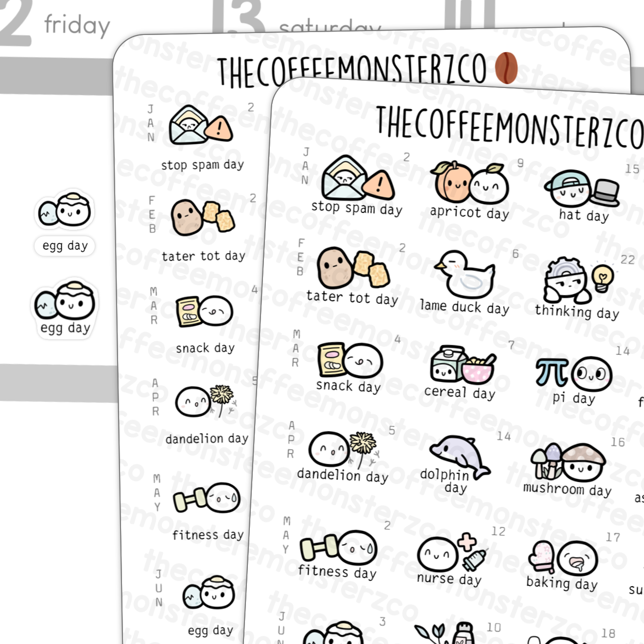Click the apricot day sticker icon
Image resolution: width=644 pixels, height=644 pixels.
(x=470, y=182)
